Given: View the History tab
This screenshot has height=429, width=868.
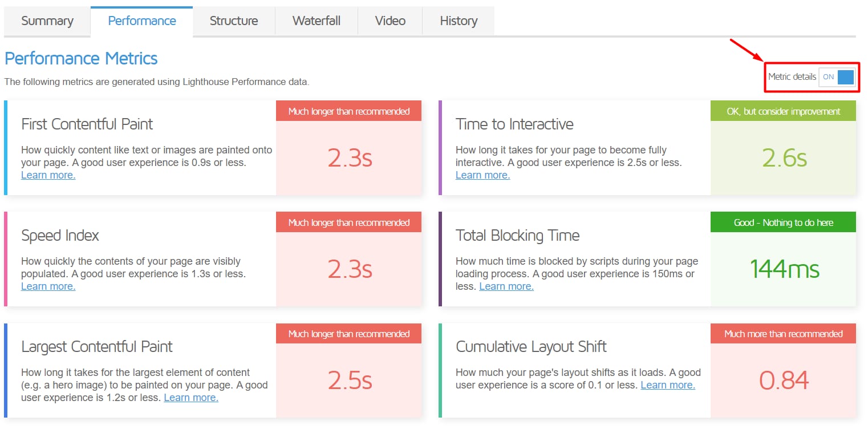Looking at the screenshot, I should [459, 21].
